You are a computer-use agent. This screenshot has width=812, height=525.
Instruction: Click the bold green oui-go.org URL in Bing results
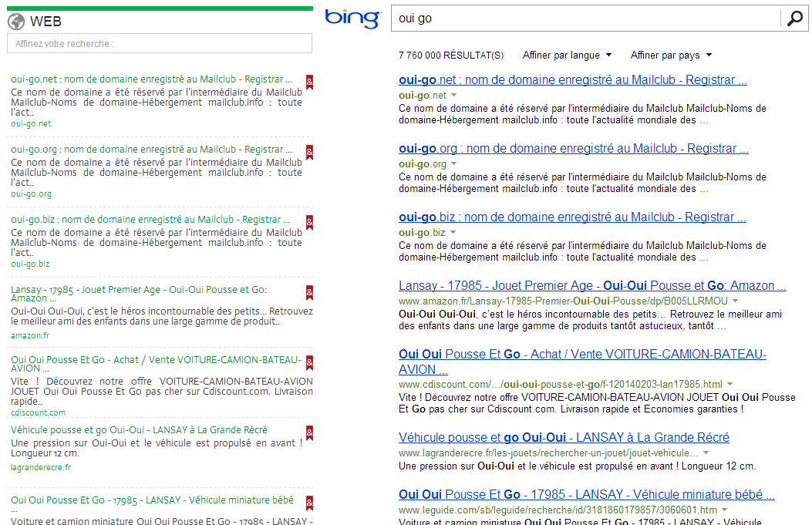pos(422,164)
